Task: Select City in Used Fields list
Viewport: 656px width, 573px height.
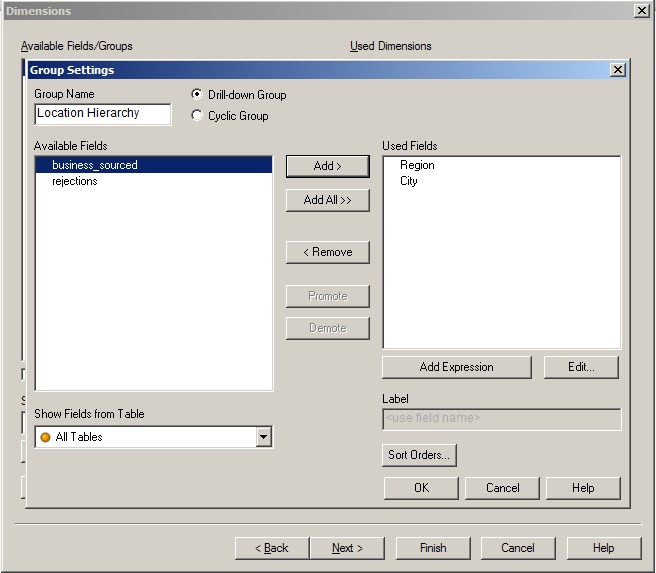Action: pyautogui.click(x=409, y=181)
